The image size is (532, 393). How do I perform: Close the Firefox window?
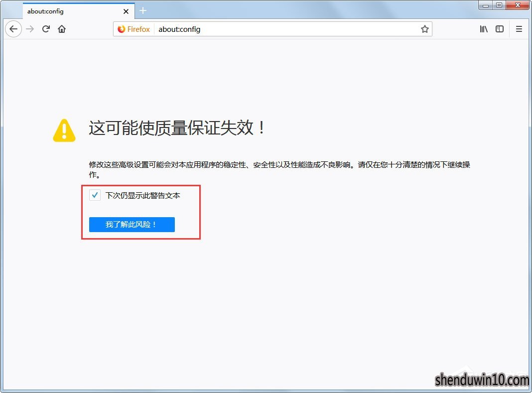[x=518, y=5]
